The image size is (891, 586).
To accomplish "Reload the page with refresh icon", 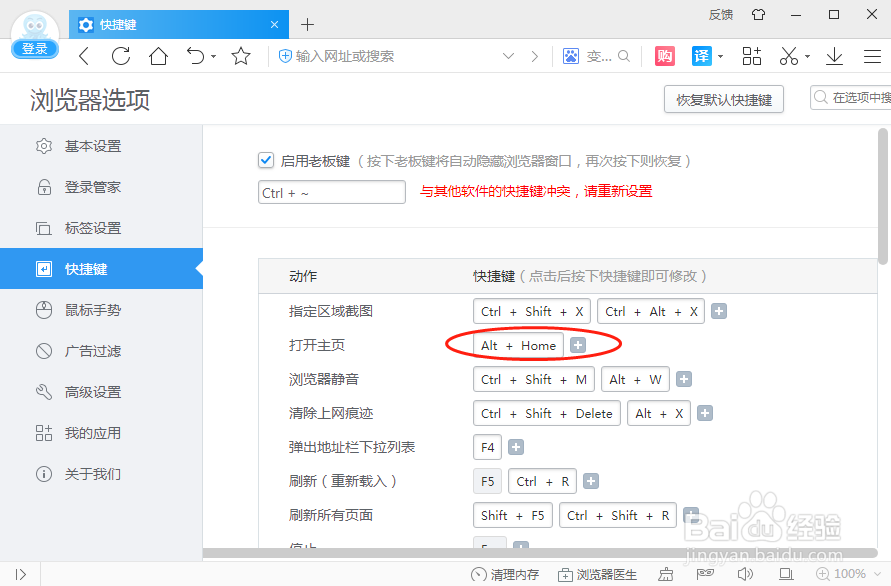I will coord(121,56).
